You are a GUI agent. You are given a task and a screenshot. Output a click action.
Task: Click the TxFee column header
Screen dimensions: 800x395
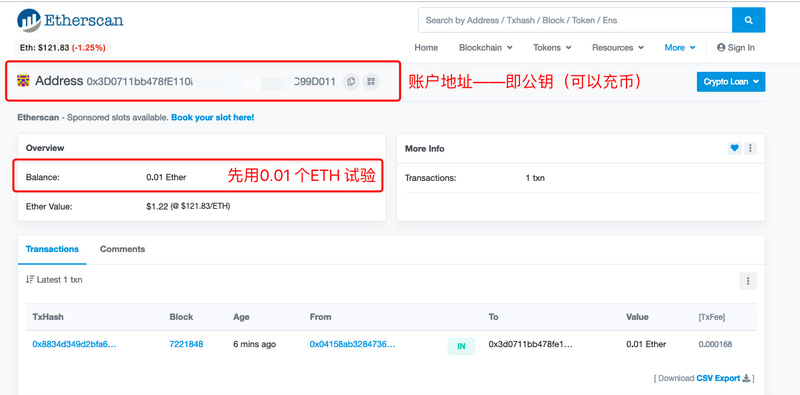point(711,317)
